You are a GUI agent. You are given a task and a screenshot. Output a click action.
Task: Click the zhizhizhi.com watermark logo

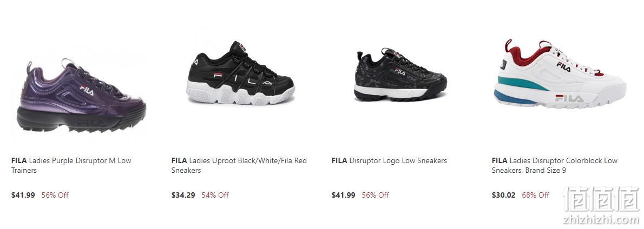tap(602, 206)
